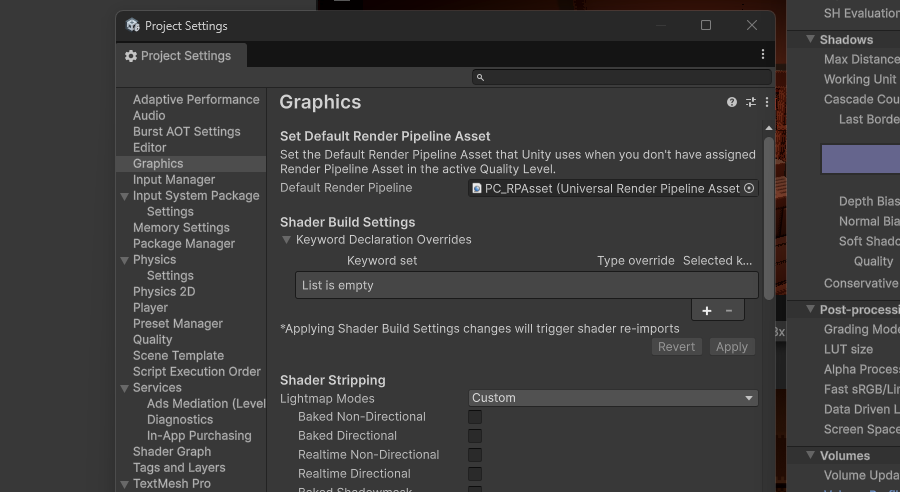Screen dimensions: 900x492
Task: Click the minus button under keyword list
Action: click(x=729, y=311)
